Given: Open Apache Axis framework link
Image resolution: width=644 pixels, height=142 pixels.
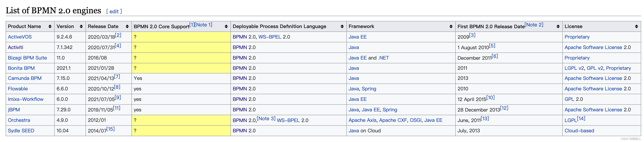Looking at the screenshot, I should pyautogui.click(x=362, y=120).
